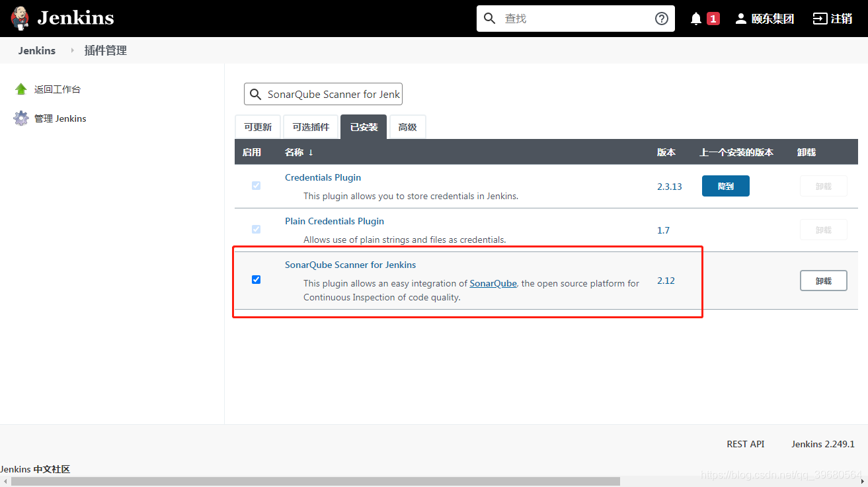Open SonarQube Scanner for Jenkins link

point(350,265)
